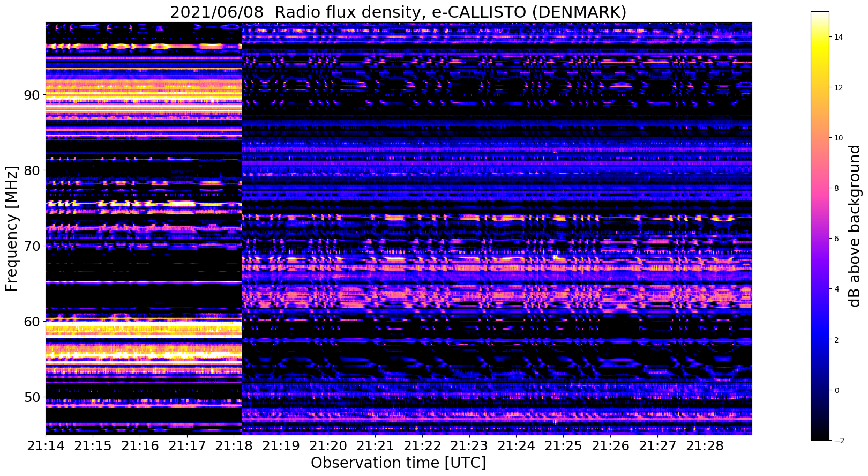
Task: Click the colorbar tick label −2
Action: coord(839,440)
